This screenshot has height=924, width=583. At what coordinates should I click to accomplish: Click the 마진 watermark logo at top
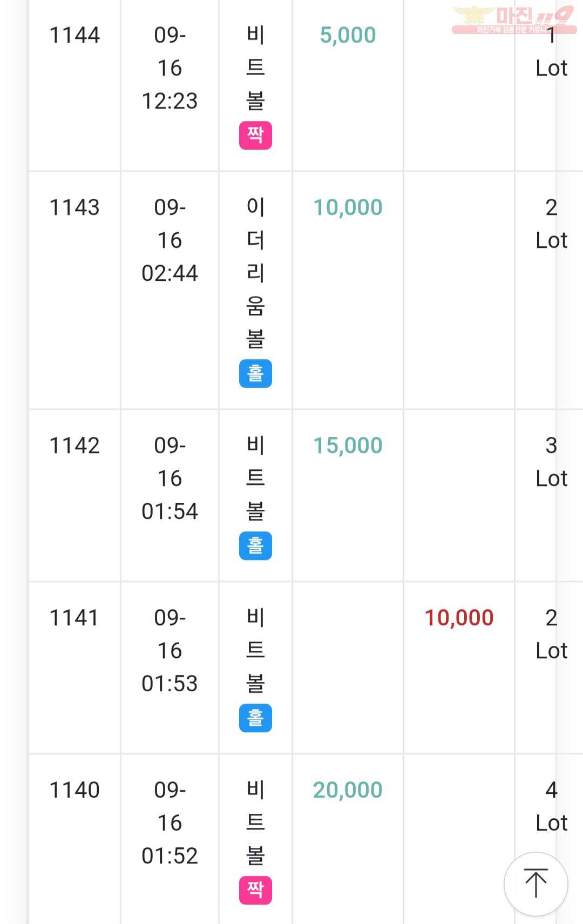tap(514, 20)
